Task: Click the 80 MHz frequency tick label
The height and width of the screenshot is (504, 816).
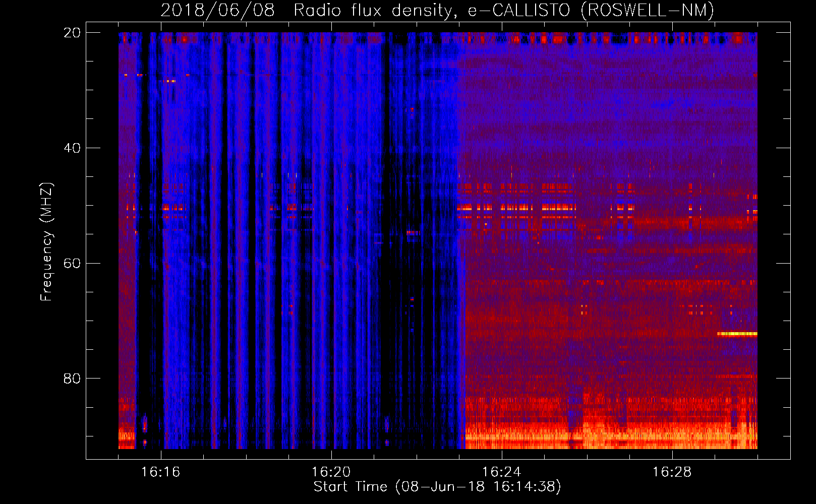Action: click(x=72, y=379)
